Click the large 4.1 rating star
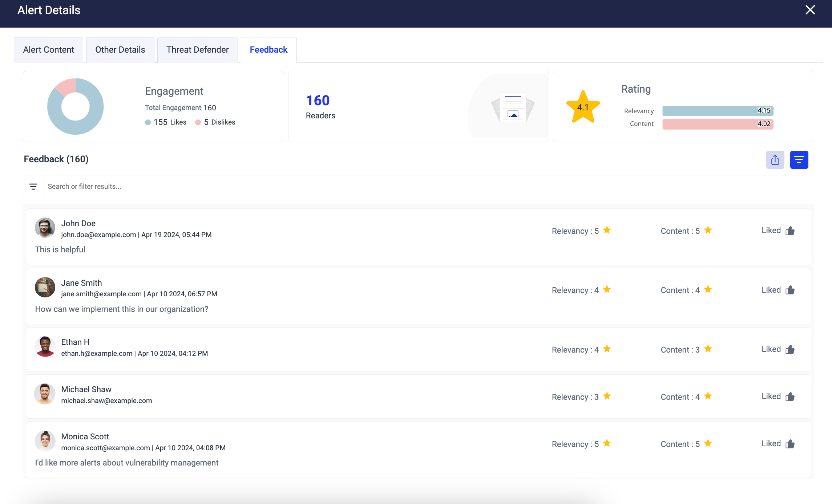The width and height of the screenshot is (832, 504). pyautogui.click(x=583, y=107)
